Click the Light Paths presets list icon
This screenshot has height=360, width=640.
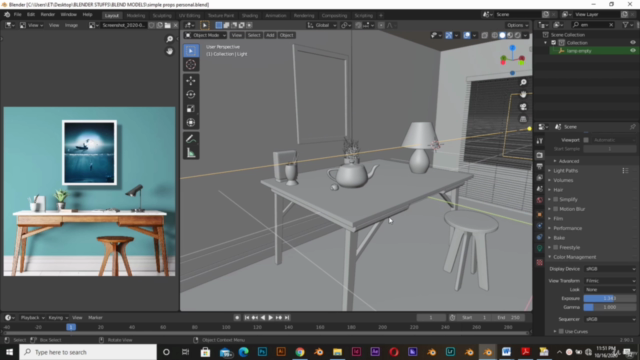click(x=625, y=171)
